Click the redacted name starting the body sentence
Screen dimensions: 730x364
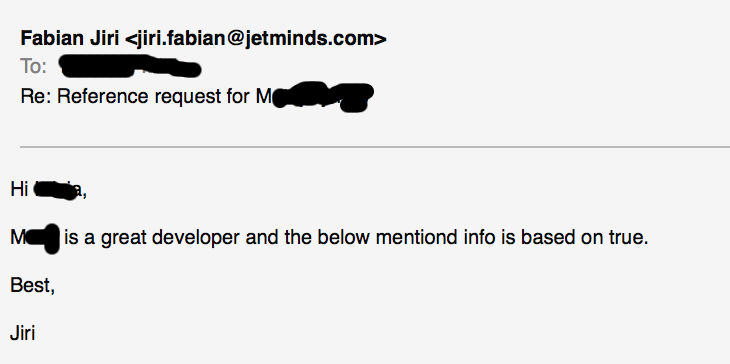coord(35,238)
